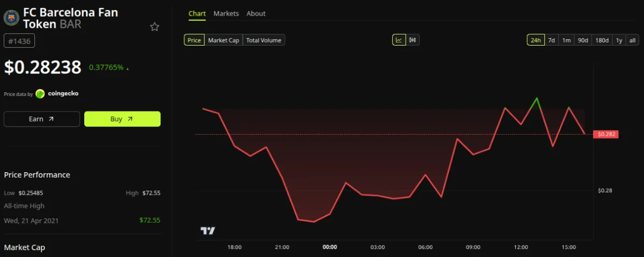Open the Markets tab
Screen dimensions: 644x257
point(226,13)
